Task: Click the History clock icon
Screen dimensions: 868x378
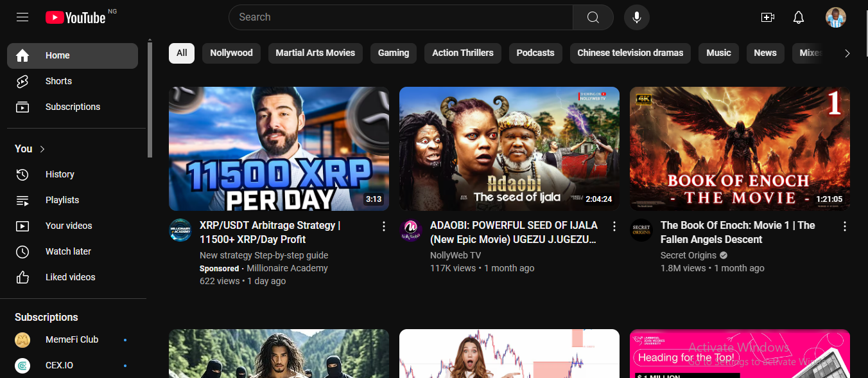Action: (22, 174)
